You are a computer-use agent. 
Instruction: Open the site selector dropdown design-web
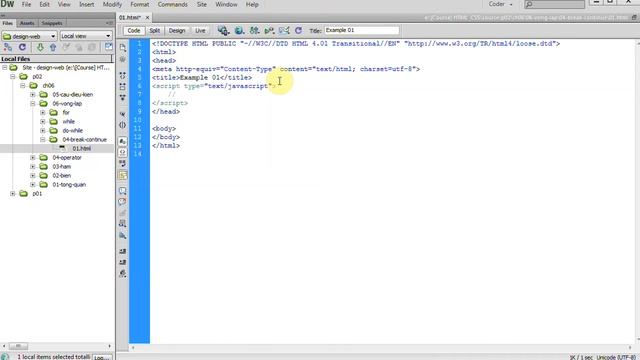click(29, 36)
